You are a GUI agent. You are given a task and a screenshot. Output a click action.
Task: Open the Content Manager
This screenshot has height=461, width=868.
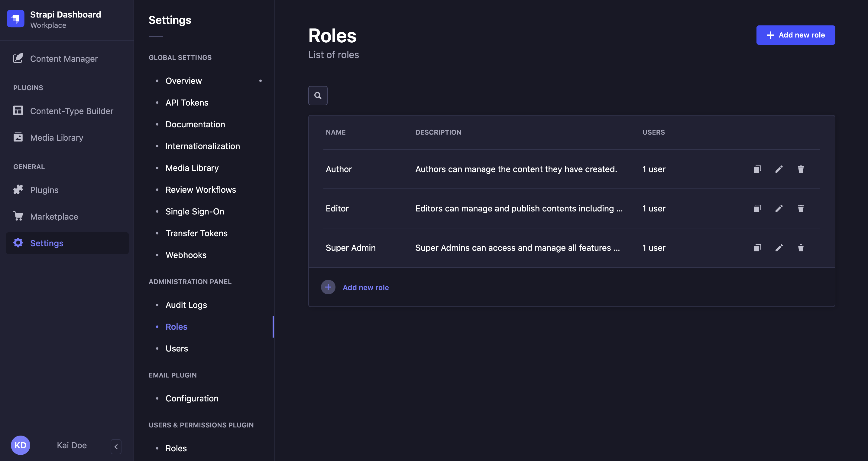coord(64,58)
